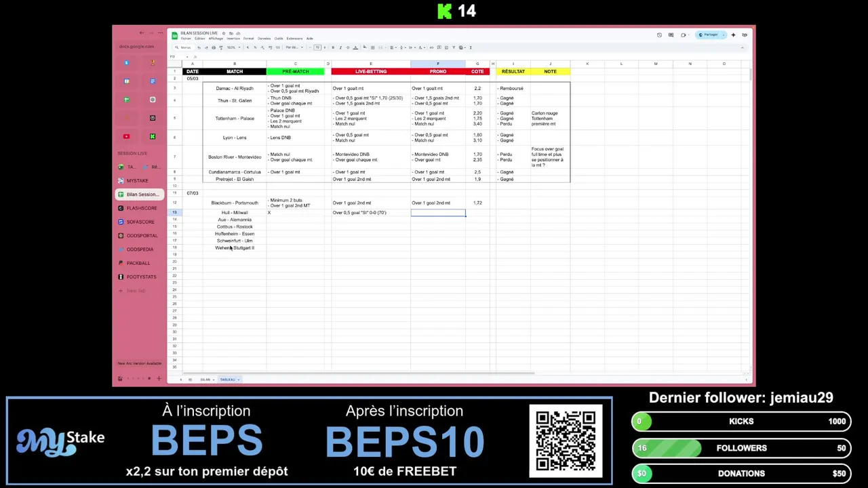868x488 pixels.
Task: Open the zoom level dropdown
Action: [233, 47]
